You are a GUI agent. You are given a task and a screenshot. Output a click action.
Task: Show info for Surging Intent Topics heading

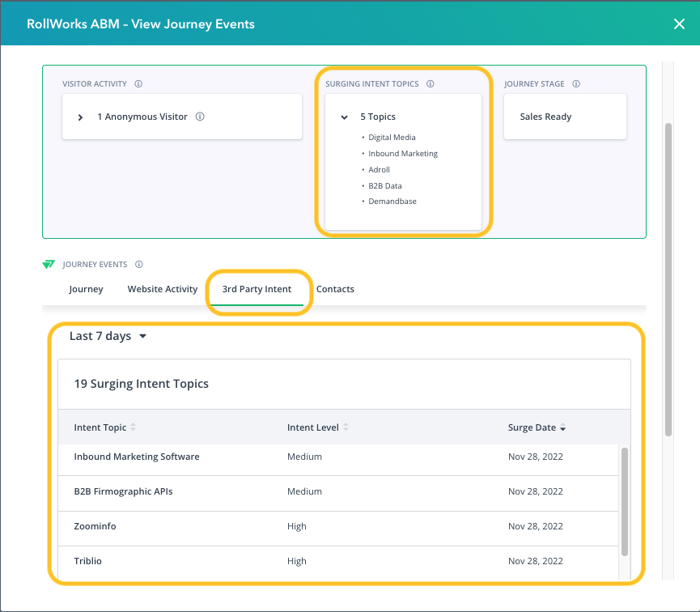pyautogui.click(x=431, y=84)
